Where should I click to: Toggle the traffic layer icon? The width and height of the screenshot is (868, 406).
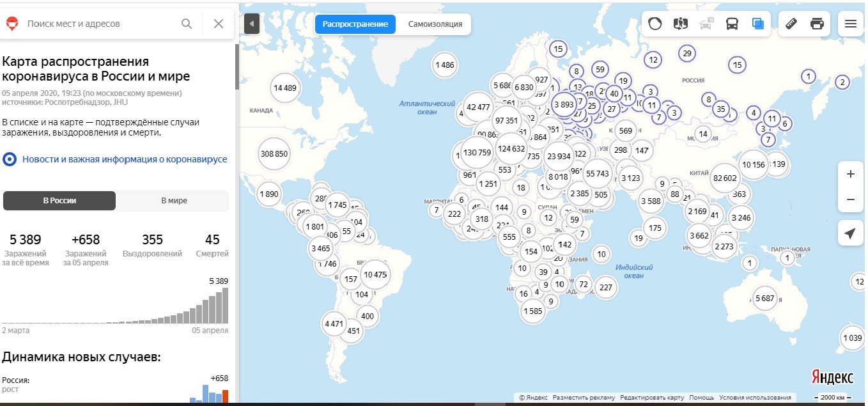[655, 24]
